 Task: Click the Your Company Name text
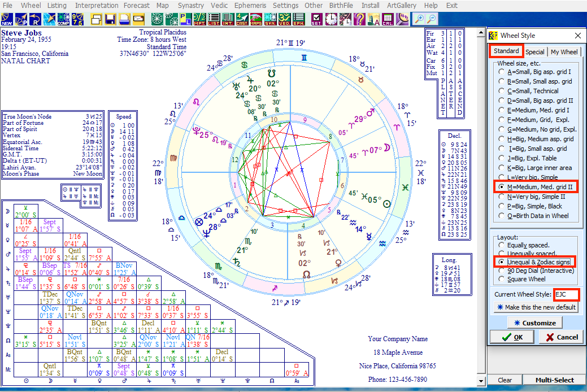[398, 339]
